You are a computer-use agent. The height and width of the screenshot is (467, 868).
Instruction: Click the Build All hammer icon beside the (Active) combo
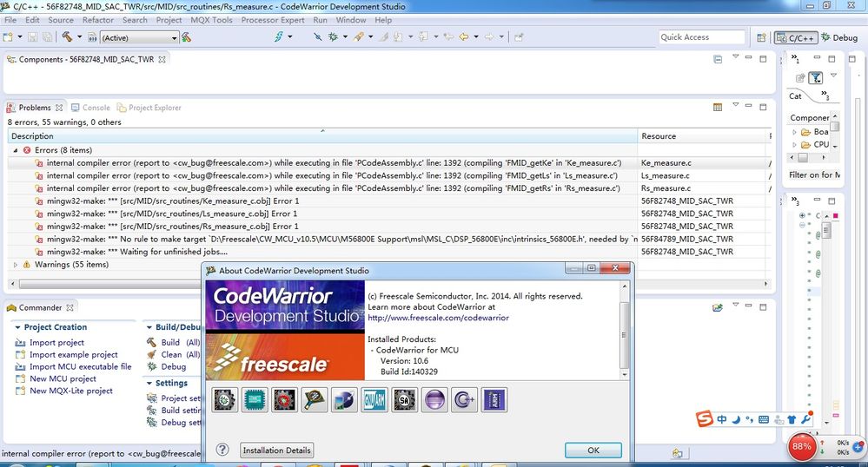tap(187, 37)
